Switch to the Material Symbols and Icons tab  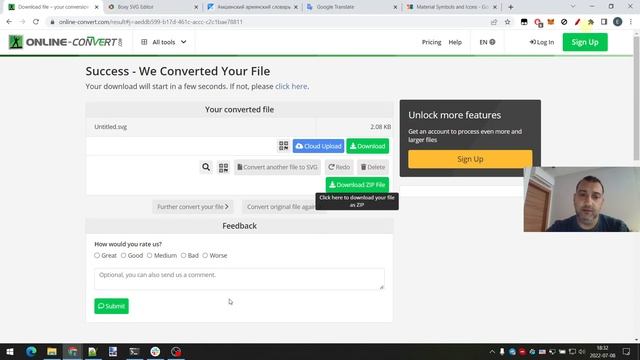pos(451,7)
